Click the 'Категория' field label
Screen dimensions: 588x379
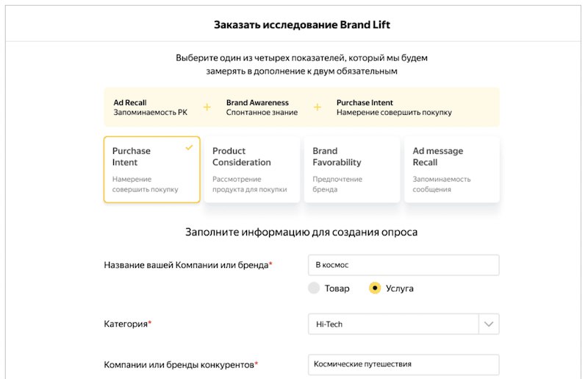(126, 324)
